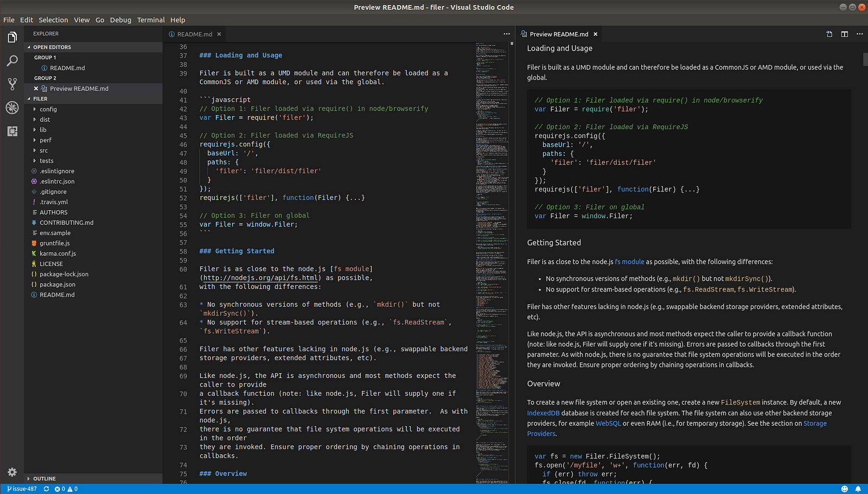This screenshot has height=494, width=868.
Task: Open the Search view in activity bar
Action: [x=12, y=61]
